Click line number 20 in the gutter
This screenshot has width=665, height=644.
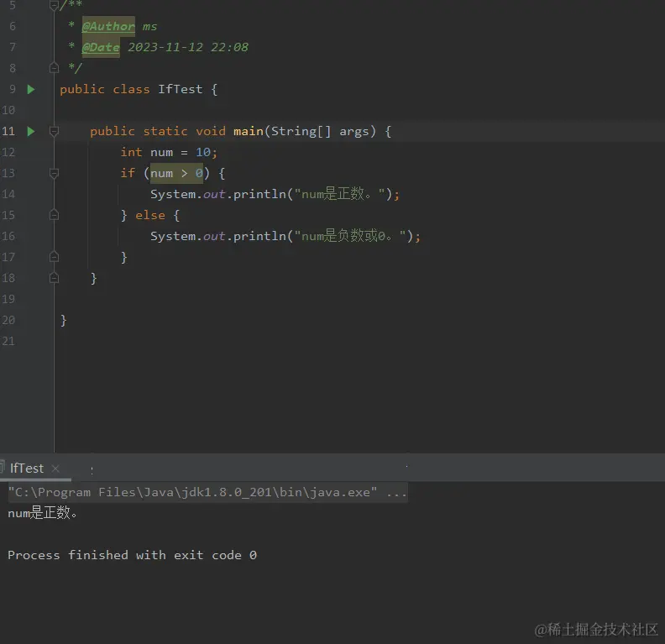(8, 320)
